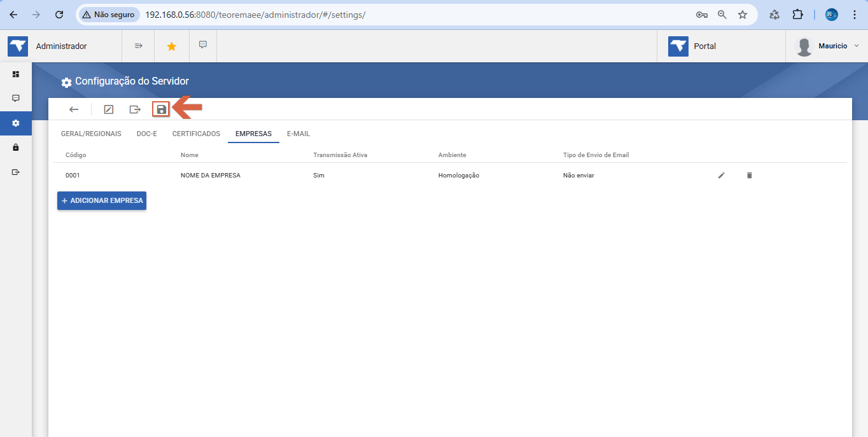Click the Não seguro security badge
868x437 pixels.
click(108, 14)
